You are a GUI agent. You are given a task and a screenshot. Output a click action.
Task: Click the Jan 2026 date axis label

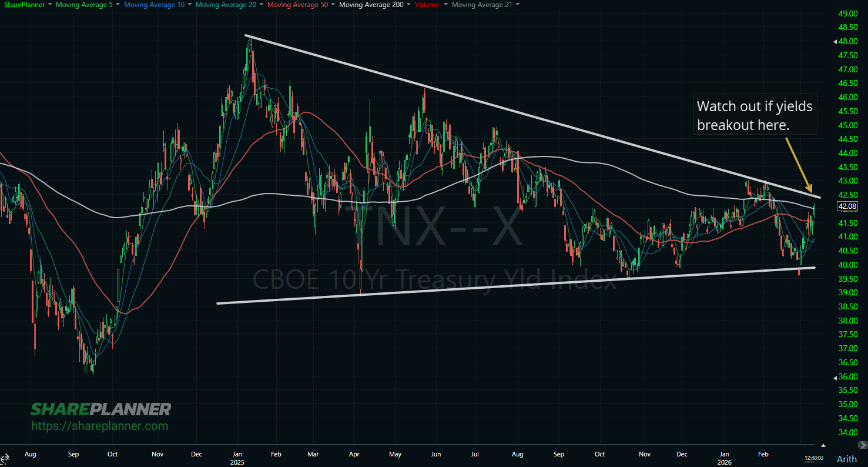coord(725,458)
